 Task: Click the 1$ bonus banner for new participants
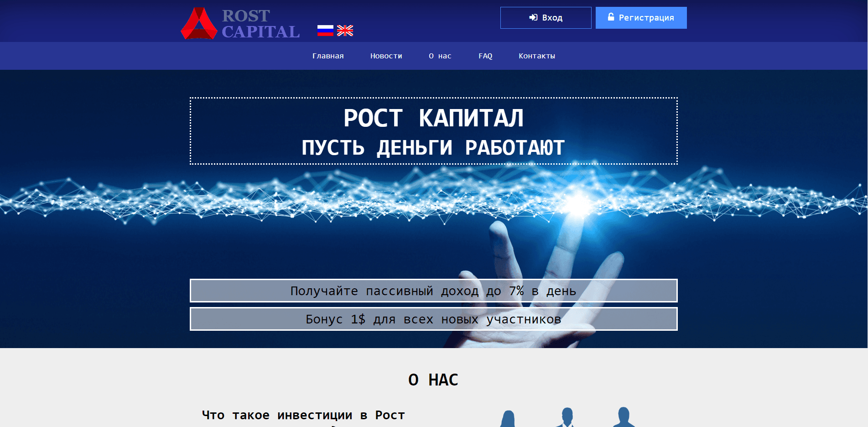[433, 319]
